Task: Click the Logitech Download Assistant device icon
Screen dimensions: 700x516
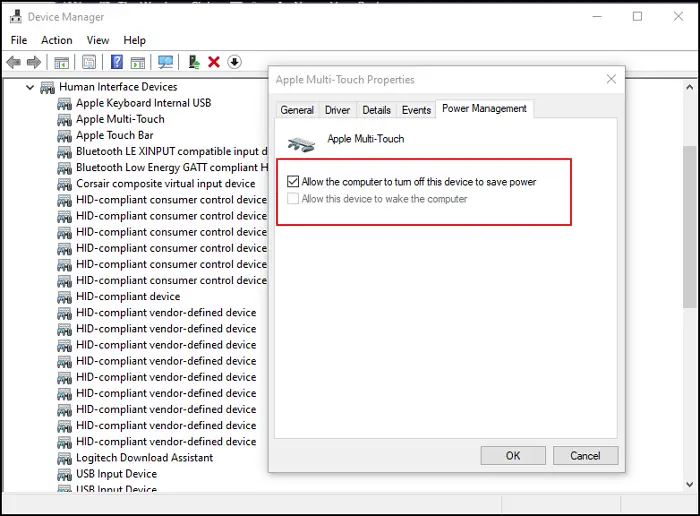Action: click(x=64, y=458)
